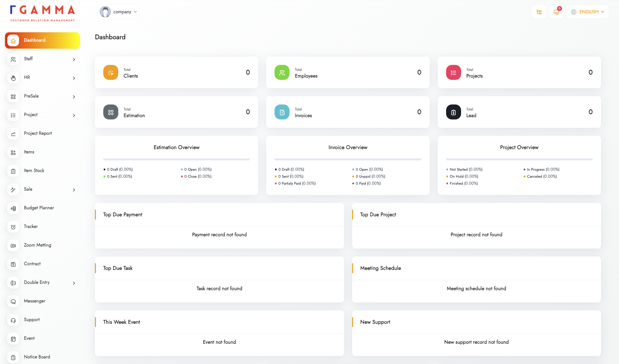Click the Project Overview progress bar
Screen dimensions: 619x364
519,159
